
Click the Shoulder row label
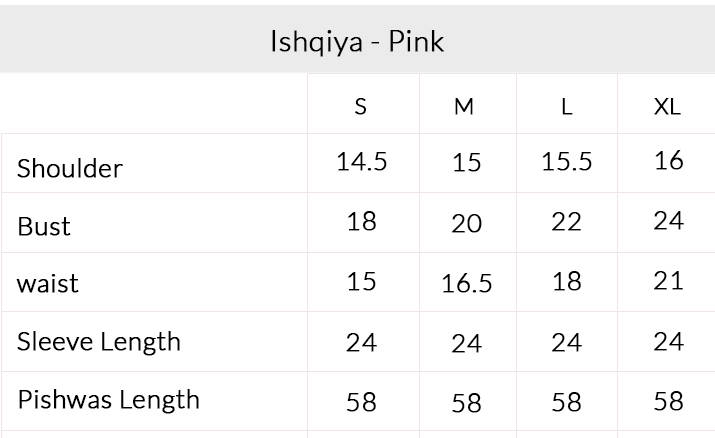[x=70, y=168]
